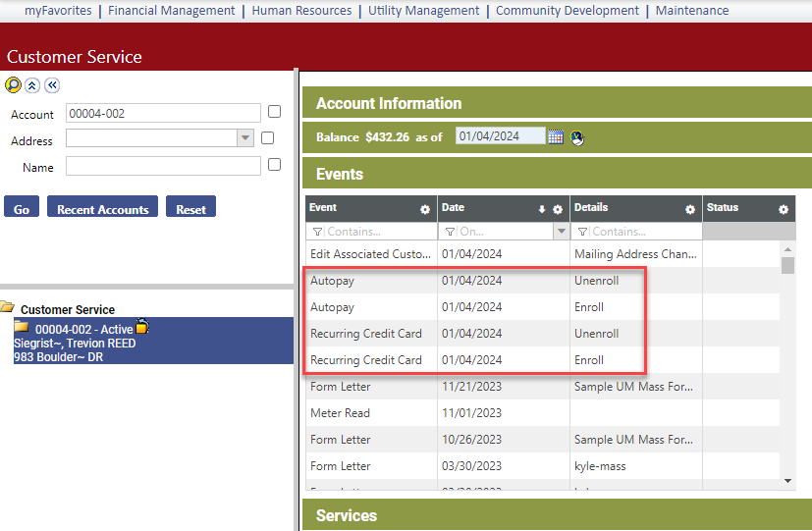Click the Details column header
The width and height of the screenshot is (812, 531).
click(636, 208)
